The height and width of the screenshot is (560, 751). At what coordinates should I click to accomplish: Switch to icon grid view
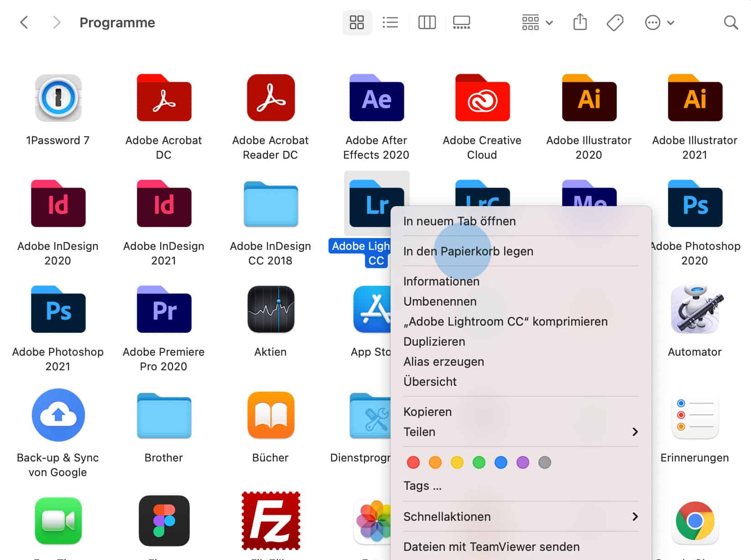(x=357, y=22)
